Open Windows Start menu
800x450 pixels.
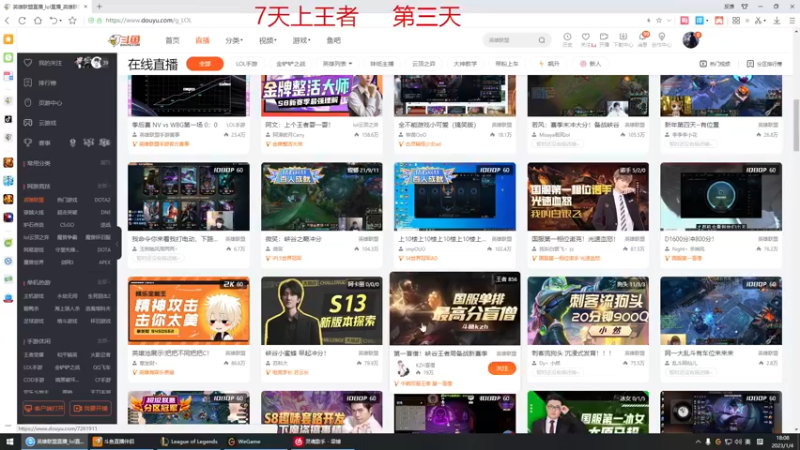[x=9, y=442]
